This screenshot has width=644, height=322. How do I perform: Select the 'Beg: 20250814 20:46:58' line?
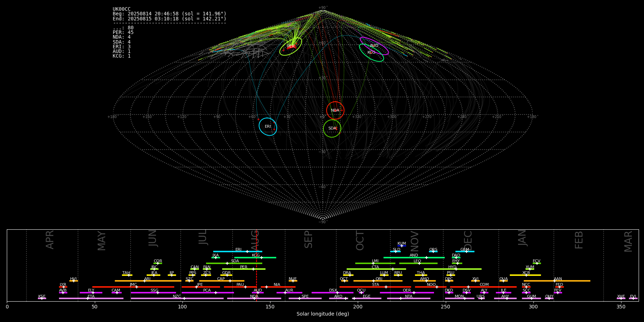pyautogui.click(x=170, y=14)
